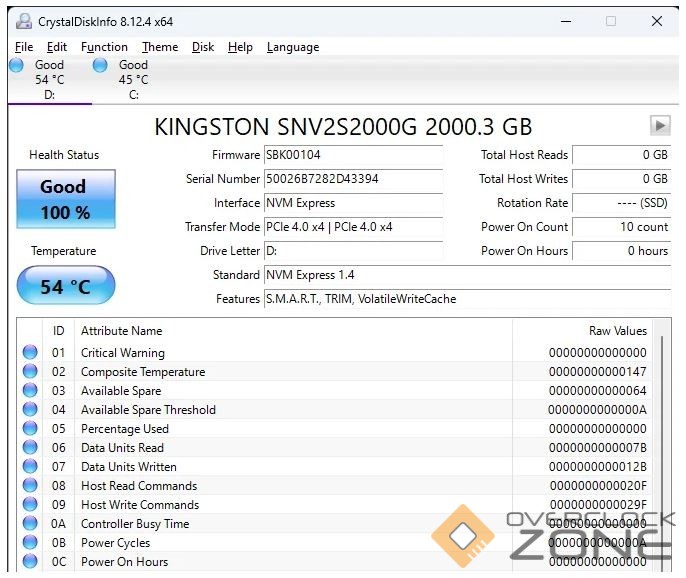Viewport: 686px width, 578px height.
Task: Click the status orb for Controller Busy Time
Action: pos(30,524)
